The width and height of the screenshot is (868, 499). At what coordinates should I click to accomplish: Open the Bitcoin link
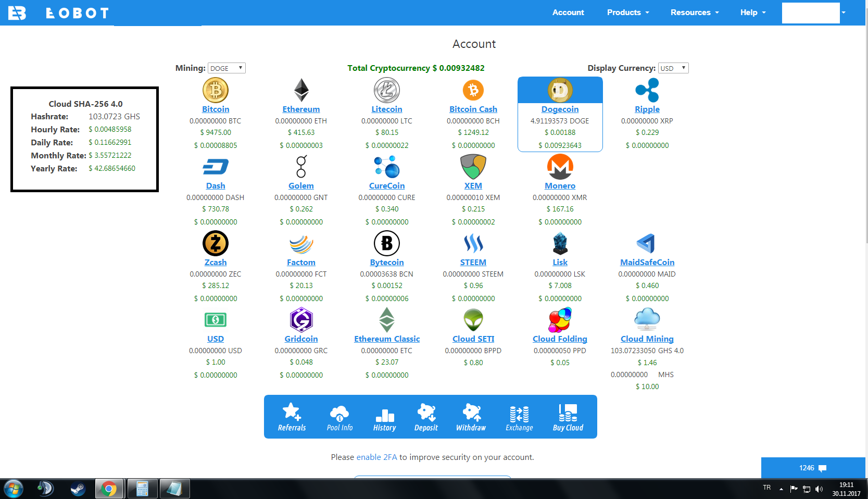point(216,109)
